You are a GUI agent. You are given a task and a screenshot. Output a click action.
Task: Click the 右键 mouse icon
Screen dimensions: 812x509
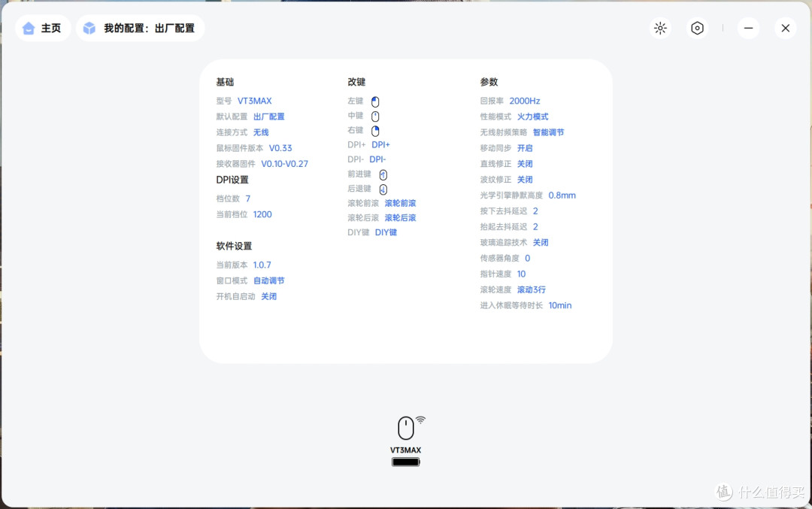(x=375, y=131)
